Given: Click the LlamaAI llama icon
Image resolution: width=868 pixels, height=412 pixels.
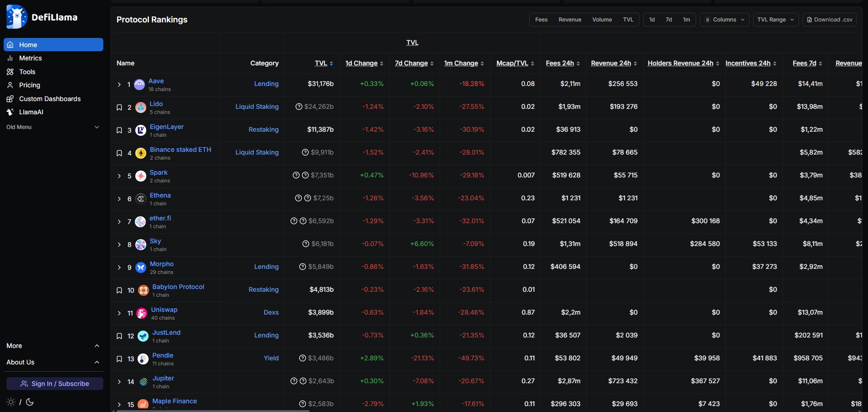Looking at the screenshot, I should pyautogui.click(x=10, y=112).
